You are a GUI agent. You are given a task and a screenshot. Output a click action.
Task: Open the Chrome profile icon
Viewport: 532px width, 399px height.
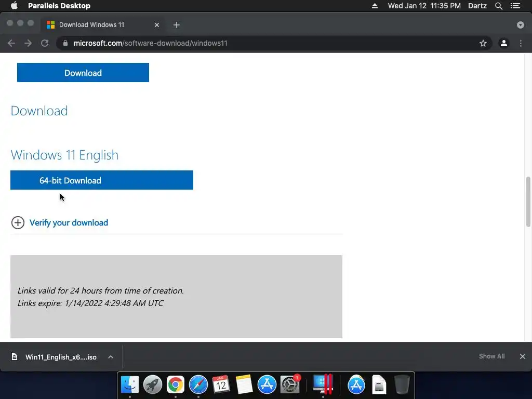tap(504, 43)
